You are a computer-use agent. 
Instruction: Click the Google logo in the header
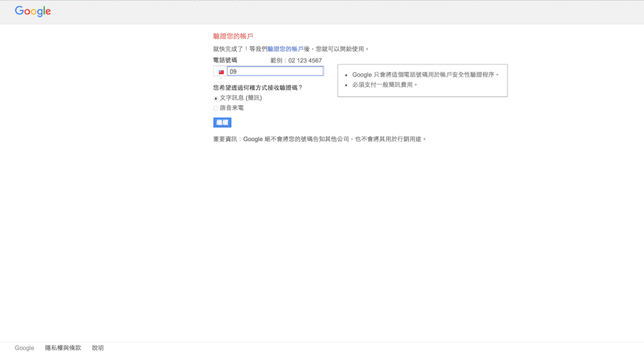tap(33, 12)
